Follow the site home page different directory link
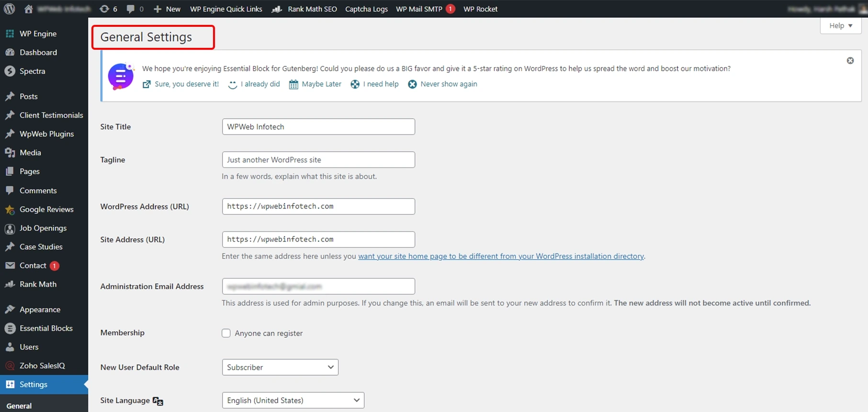Screen dimensions: 868x412 [x=501, y=256]
